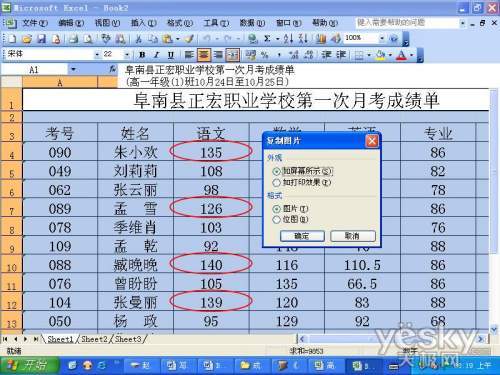Click the 键入需要帮助的问题 help box
This screenshot has height=375, width=500.
407,23
